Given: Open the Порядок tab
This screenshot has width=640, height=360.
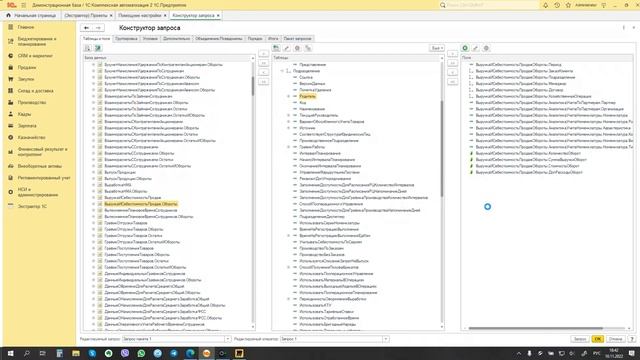Looking at the screenshot, I should coord(255,38).
